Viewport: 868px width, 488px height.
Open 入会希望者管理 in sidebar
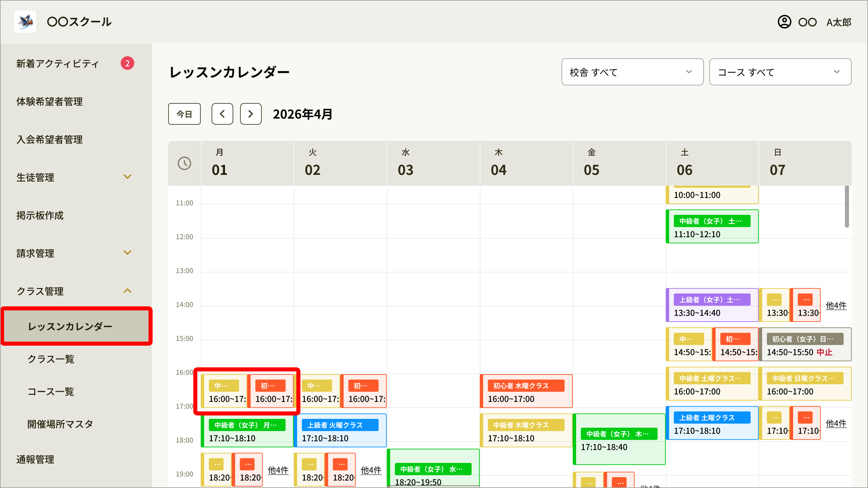[x=50, y=140]
